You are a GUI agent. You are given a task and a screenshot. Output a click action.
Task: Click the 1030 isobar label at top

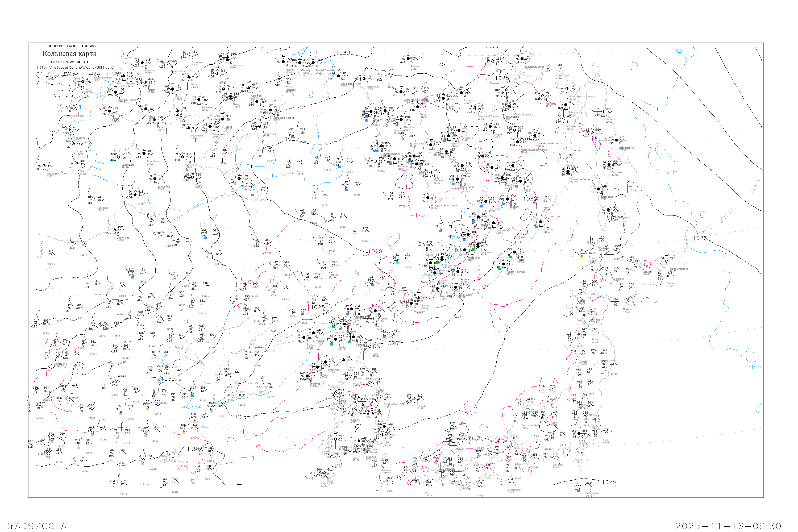[343, 53]
